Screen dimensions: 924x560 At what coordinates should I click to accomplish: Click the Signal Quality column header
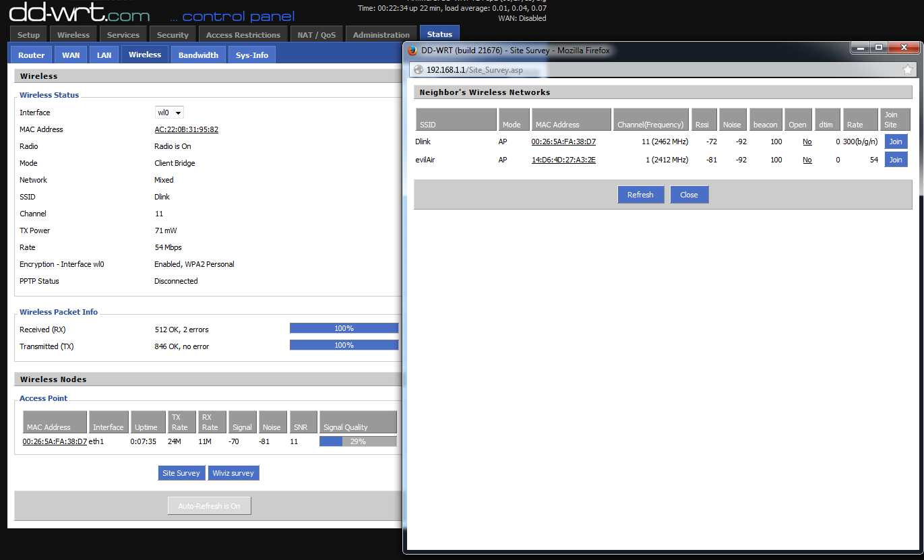click(x=358, y=422)
